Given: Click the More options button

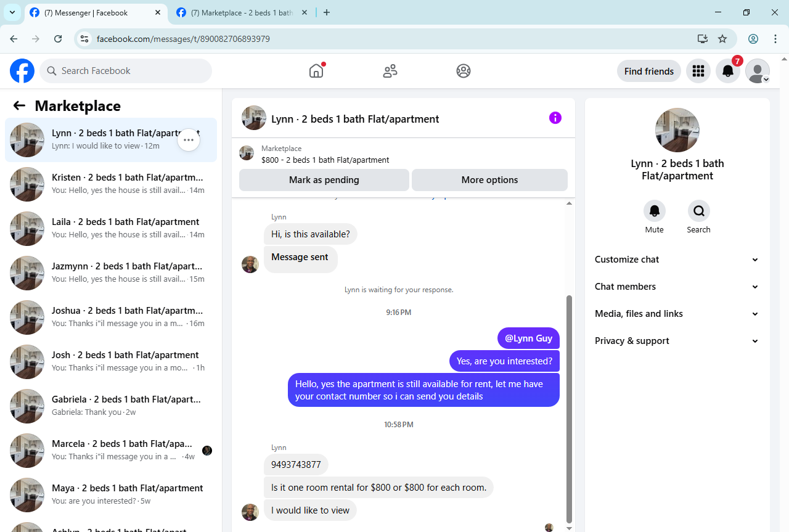Looking at the screenshot, I should click(489, 180).
